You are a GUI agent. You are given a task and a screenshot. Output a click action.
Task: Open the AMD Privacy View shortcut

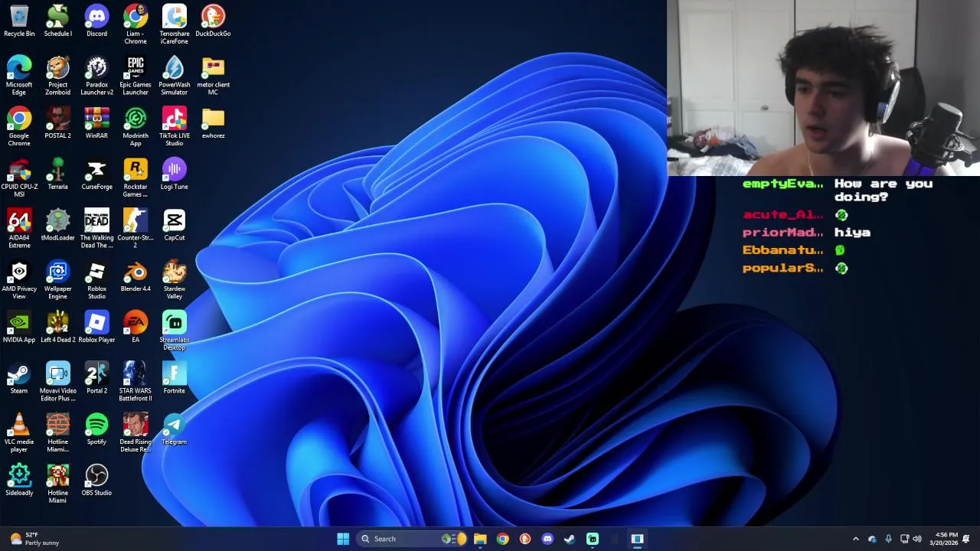19,280
